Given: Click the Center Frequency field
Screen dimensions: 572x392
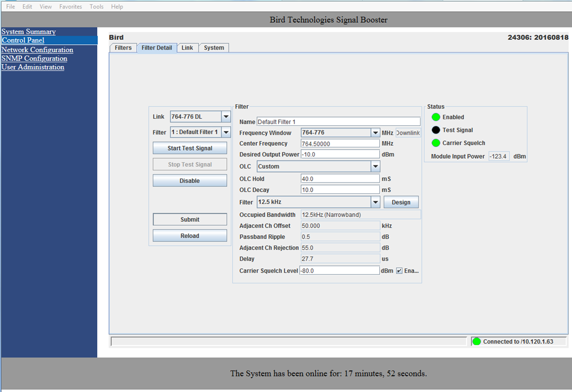Looking at the screenshot, I should coord(340,144).
